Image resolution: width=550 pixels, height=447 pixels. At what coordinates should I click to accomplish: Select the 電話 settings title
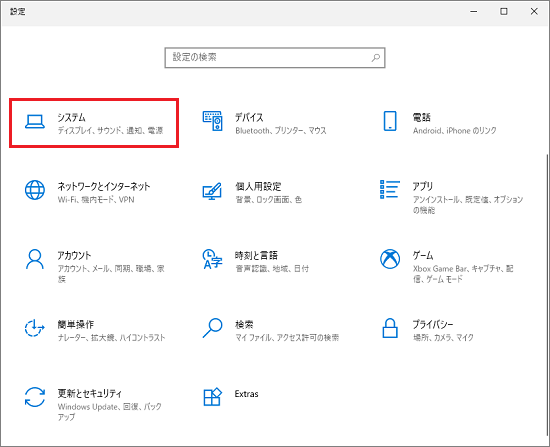tap(422, 117)
